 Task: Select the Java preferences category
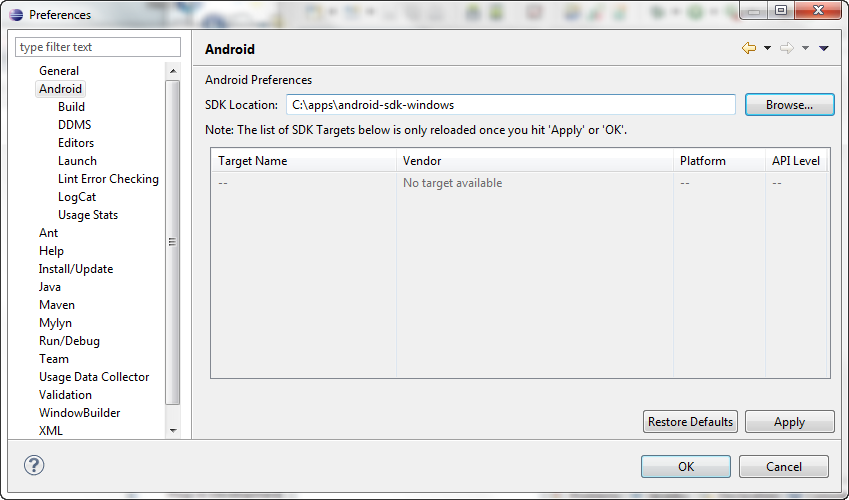coord(50,287)
